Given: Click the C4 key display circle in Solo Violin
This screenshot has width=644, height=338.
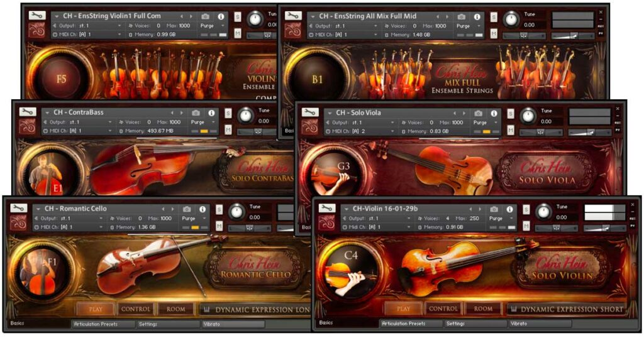Looking at the screenshot, I should [x=350, y=269].
